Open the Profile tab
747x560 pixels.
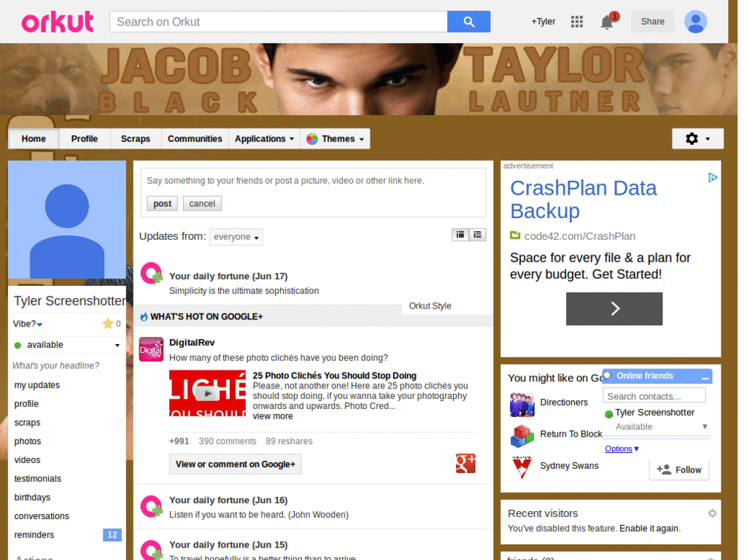point(85,139)
